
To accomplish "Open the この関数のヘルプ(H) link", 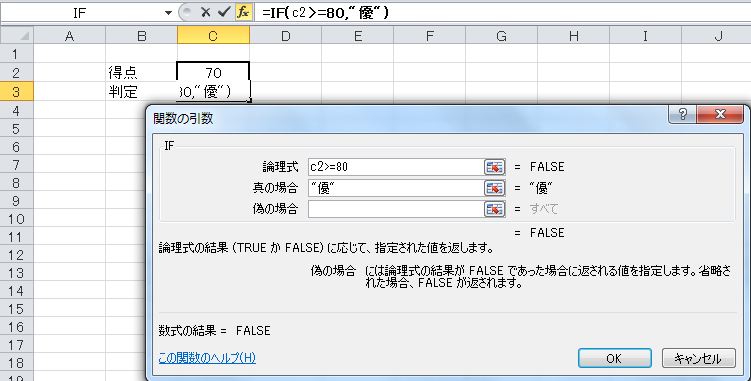I will coord(207,358).
